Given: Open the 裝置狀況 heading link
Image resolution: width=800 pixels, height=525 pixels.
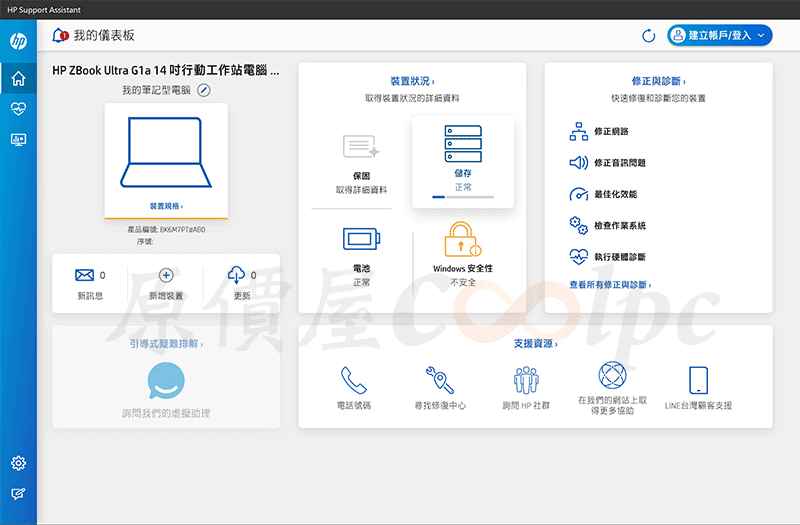Looking at the screenshot, I should pyautogui.click(x=412, y=81).
